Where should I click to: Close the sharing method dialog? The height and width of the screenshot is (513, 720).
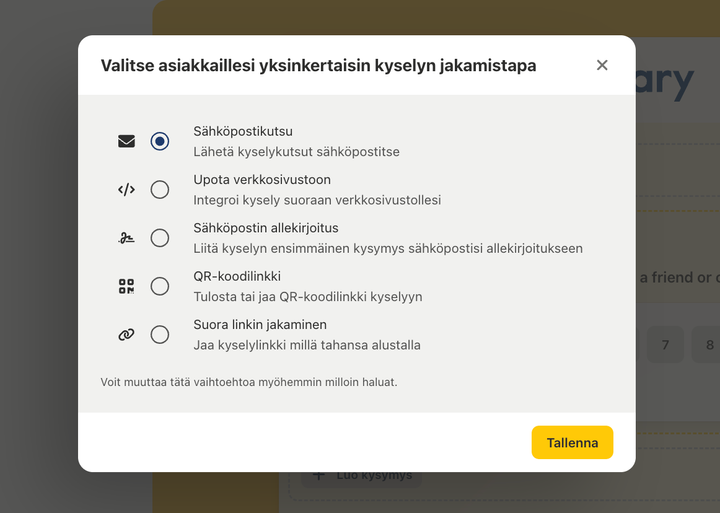point(602,65)
